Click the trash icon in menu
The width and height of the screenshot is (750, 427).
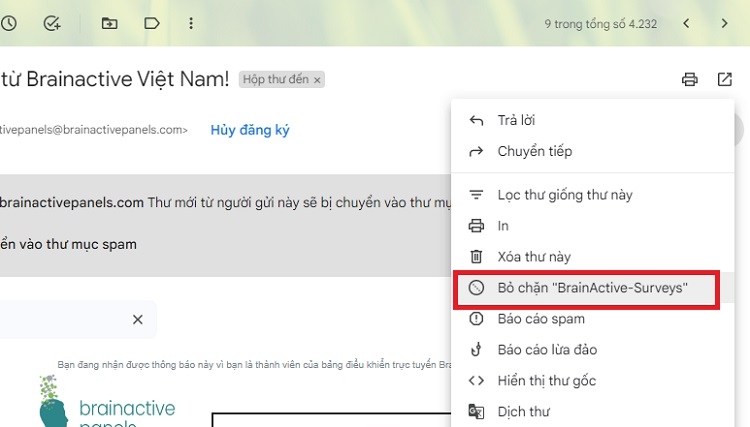point(476,257)
